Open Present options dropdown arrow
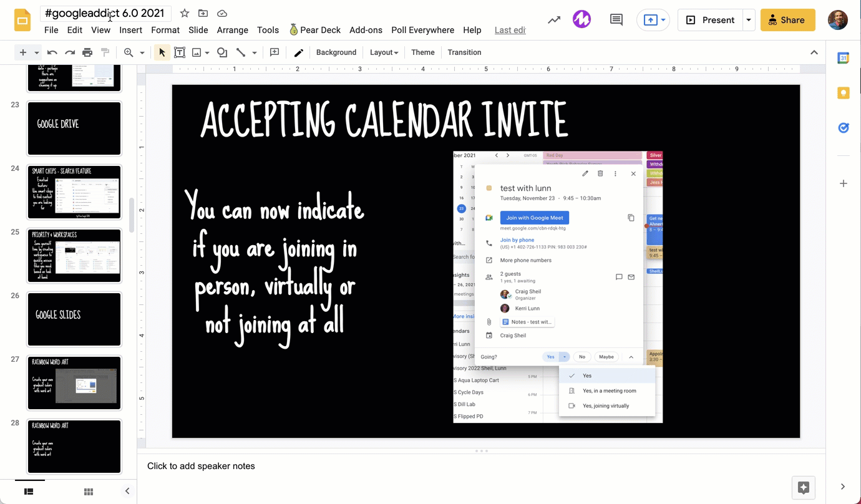The height and width of the screenshot is (504, 861). [749, 20]
